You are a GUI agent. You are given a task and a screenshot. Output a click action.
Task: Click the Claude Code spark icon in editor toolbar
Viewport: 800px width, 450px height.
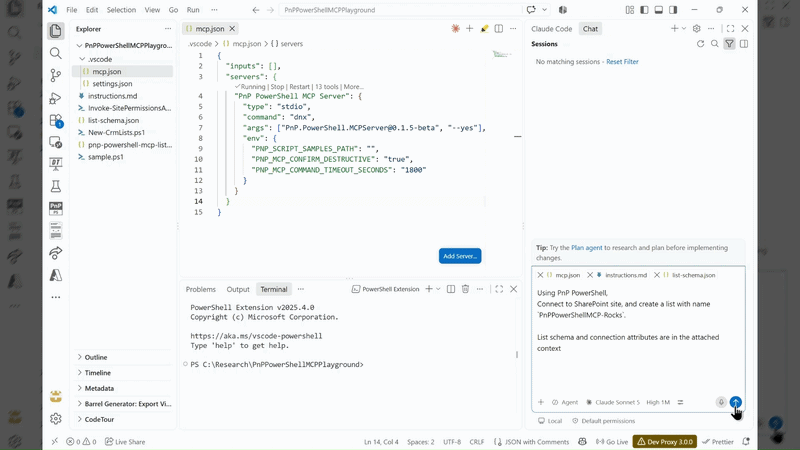coord(455,29)
